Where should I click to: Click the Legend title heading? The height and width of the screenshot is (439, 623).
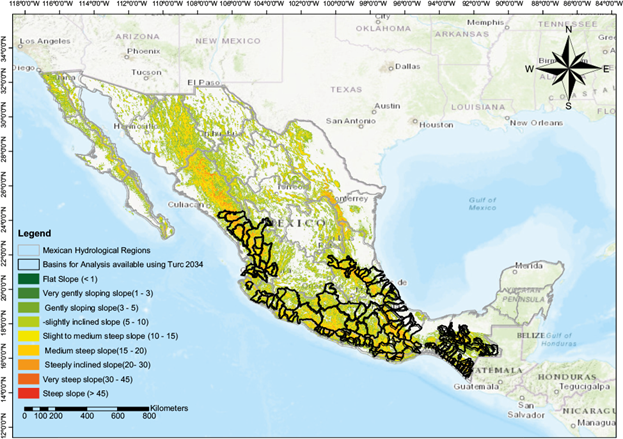[x=37, y=233]
